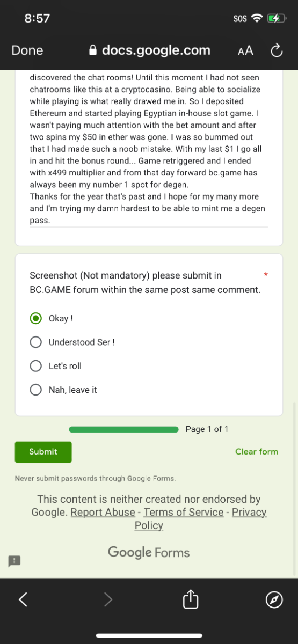Tap the lock icon beside docs.google.com
The width and height of the screenshot is (298, 644).
pyautogui.click(x=93, y=50)
